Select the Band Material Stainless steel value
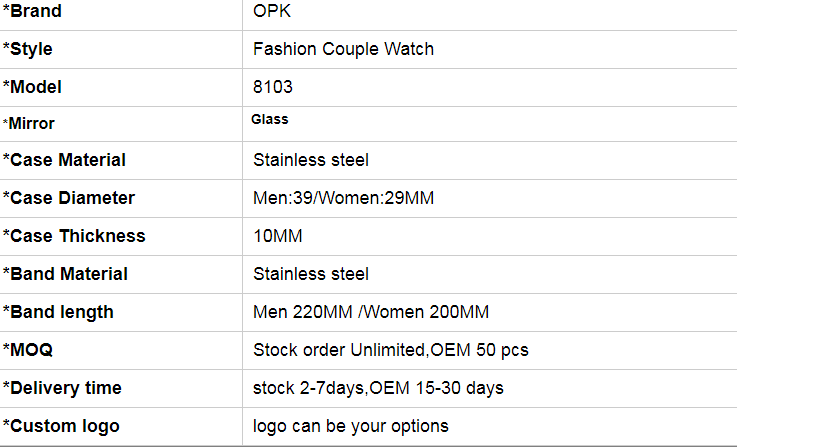Image resolution: width=833 pixels, height=447 pixels. [x=311, y=274]
